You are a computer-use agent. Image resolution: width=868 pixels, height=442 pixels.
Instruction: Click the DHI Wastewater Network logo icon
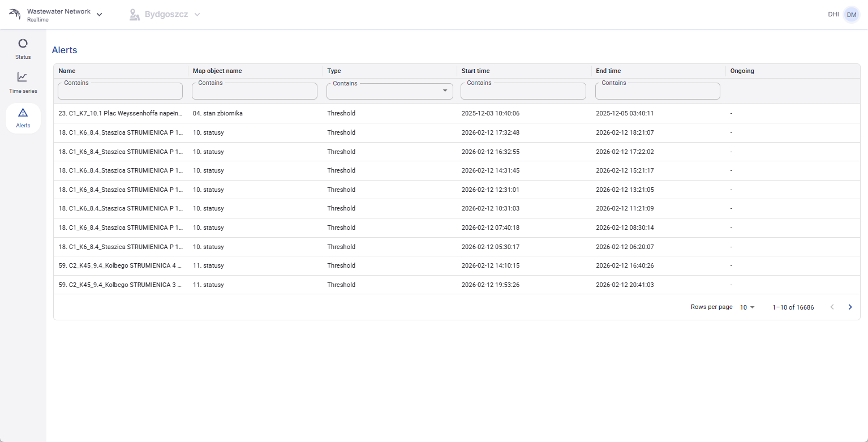pos(15,15)
